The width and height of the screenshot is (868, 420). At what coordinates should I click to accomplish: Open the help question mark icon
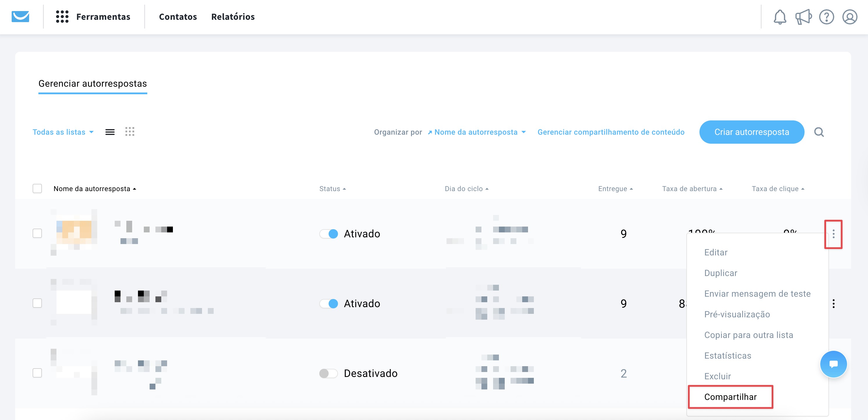pyautogui.click(x=826, y=17)
